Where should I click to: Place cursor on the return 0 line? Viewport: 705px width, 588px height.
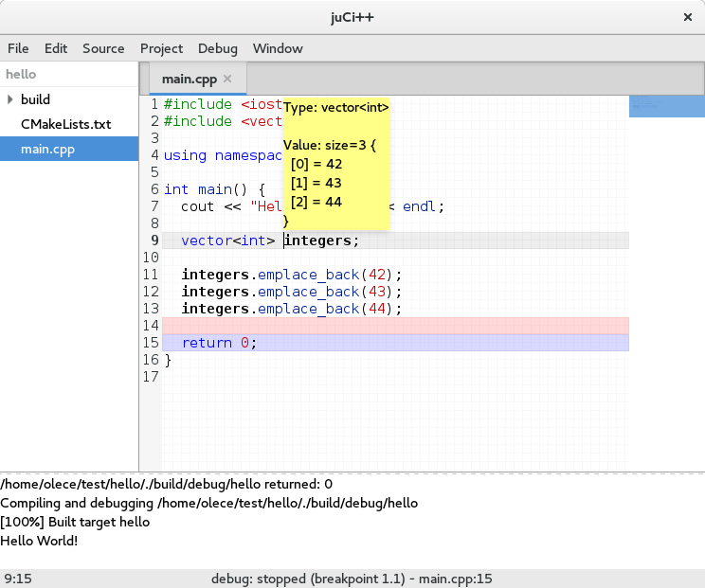(219, 343)
